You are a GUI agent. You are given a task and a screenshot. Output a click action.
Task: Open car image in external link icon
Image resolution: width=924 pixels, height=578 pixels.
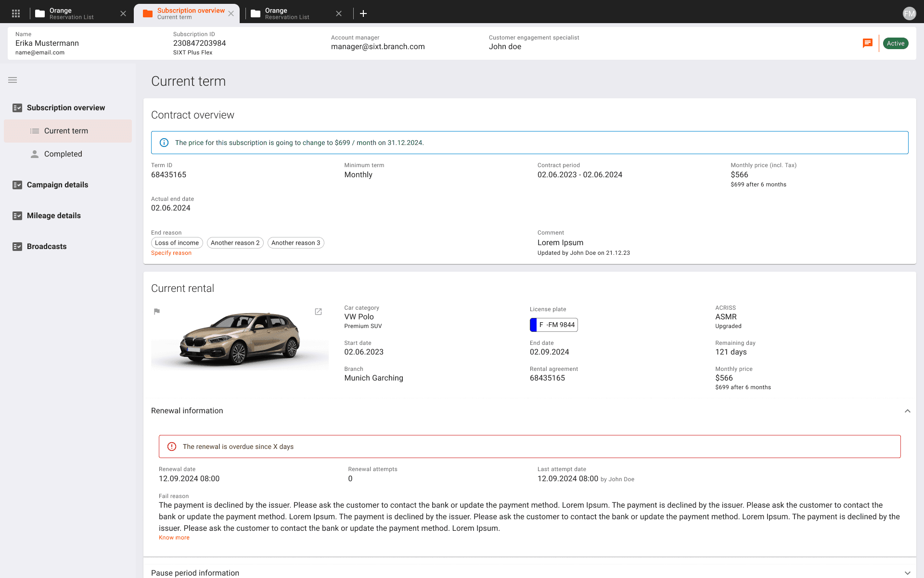click(x=318, y=312)
